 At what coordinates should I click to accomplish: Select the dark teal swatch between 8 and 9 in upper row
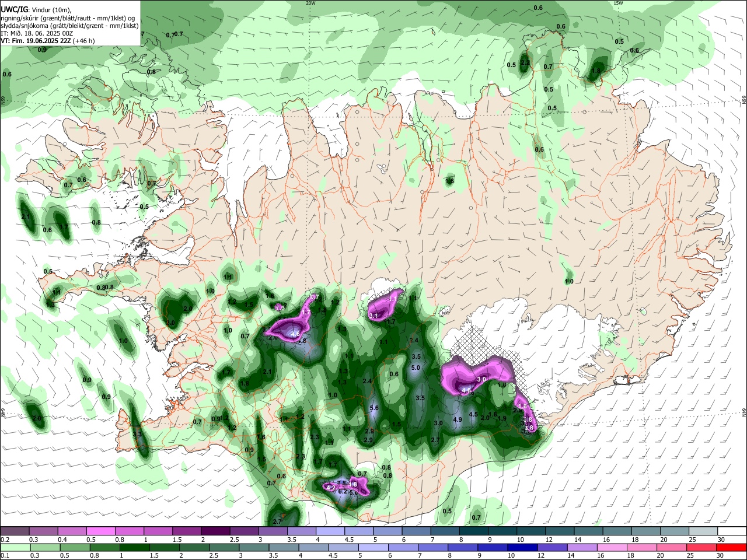tap(473, 531)
